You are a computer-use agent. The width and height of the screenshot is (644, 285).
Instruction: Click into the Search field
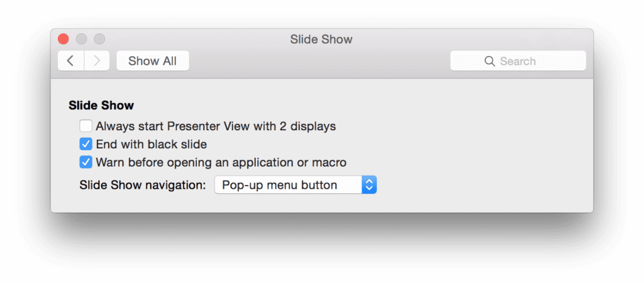click(x=518, y=61)
